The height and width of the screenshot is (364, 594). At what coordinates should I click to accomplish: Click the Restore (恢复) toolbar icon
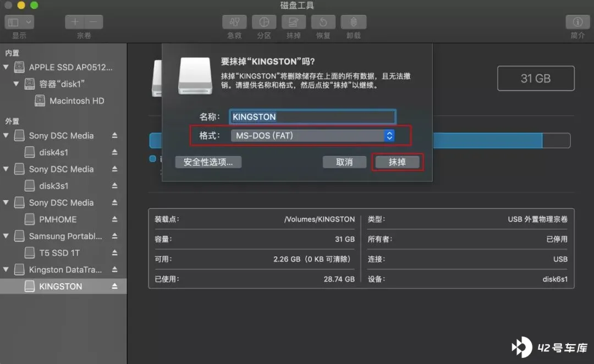(x=323, y=22)
